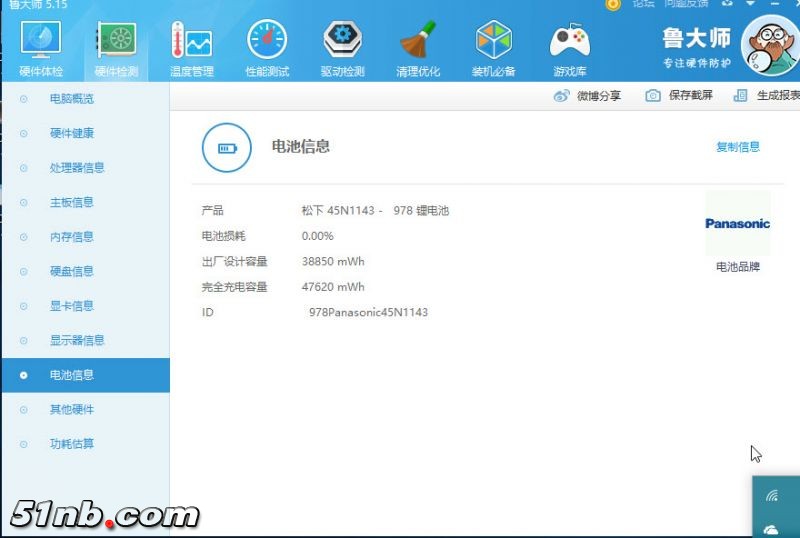Open the 性能测试 speedometer icon
Image resolution: width=800 pixels, height=538 pixels.
pyautogui.click(x=267, y=42)
